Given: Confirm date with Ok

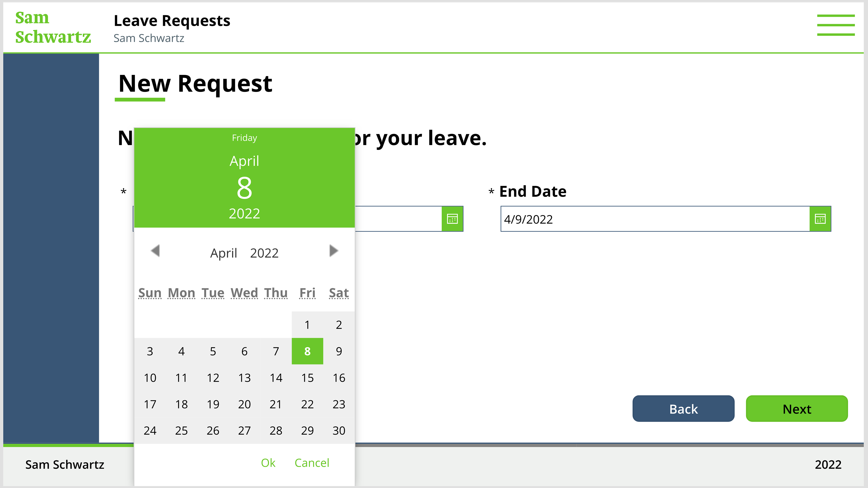Looking at the screenshot, I should (x=268, y=463).
